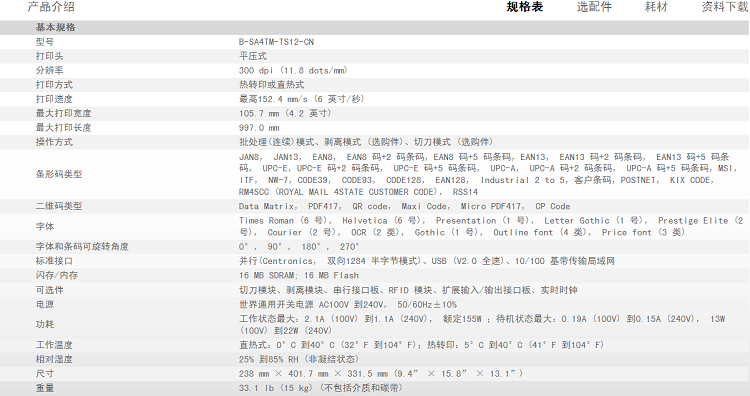750x396 pixels.
Task: Click the 字体和条码可旋转角度 label
Action: point(82,247)
